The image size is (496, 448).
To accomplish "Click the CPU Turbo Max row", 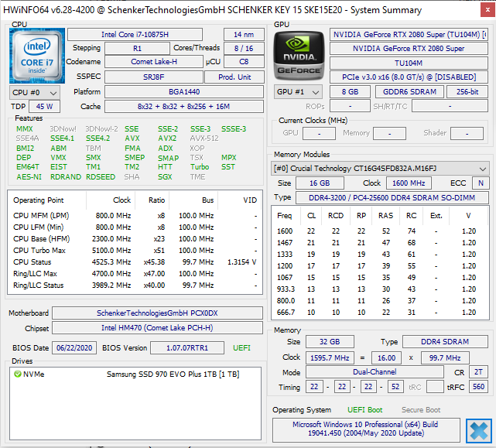I will [x=135, y=250].
